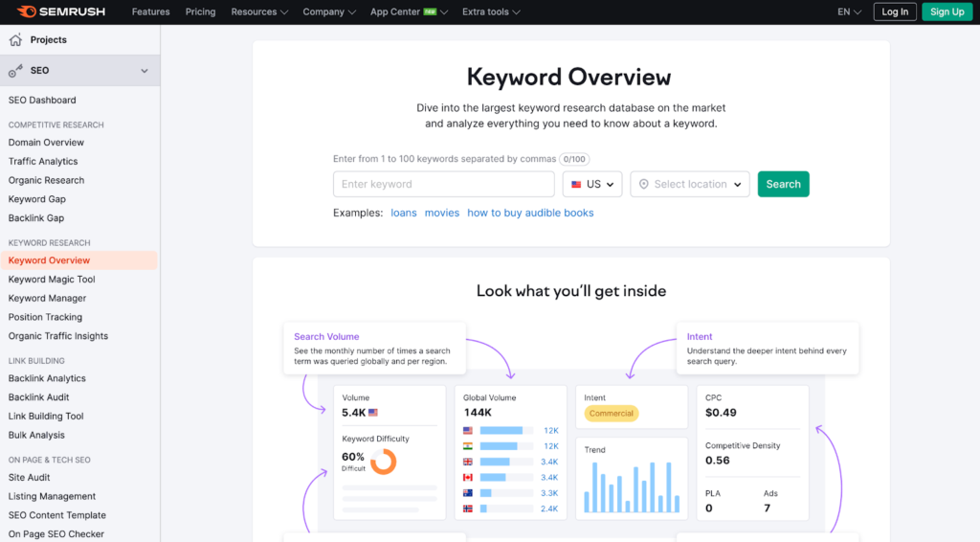Screen dimensions: 980x542
Task: Click the Sign Up button
Action: click(947, 11)
